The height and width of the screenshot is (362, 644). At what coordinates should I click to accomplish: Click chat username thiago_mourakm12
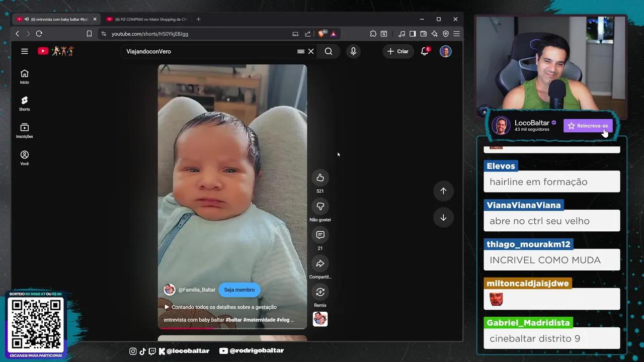point(528,244)
